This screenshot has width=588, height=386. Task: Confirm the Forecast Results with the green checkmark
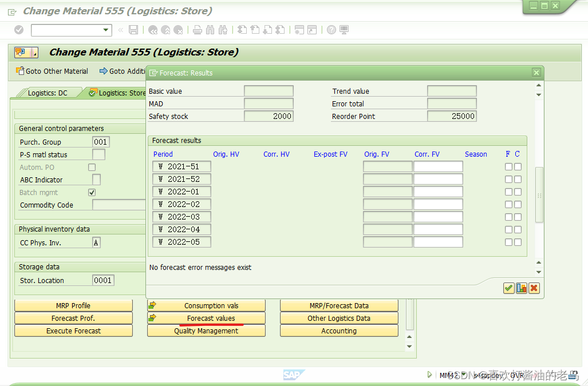tap(508, 288)
